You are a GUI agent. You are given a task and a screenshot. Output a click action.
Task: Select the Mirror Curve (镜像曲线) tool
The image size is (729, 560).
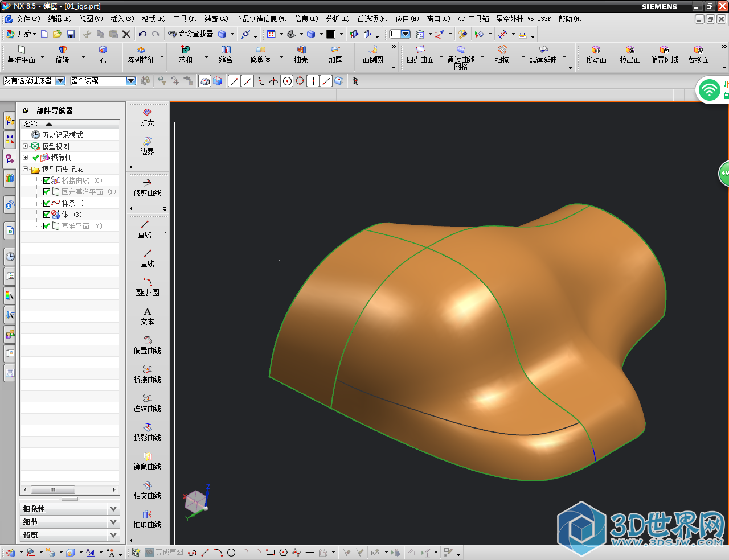click(x=148, y=462)
